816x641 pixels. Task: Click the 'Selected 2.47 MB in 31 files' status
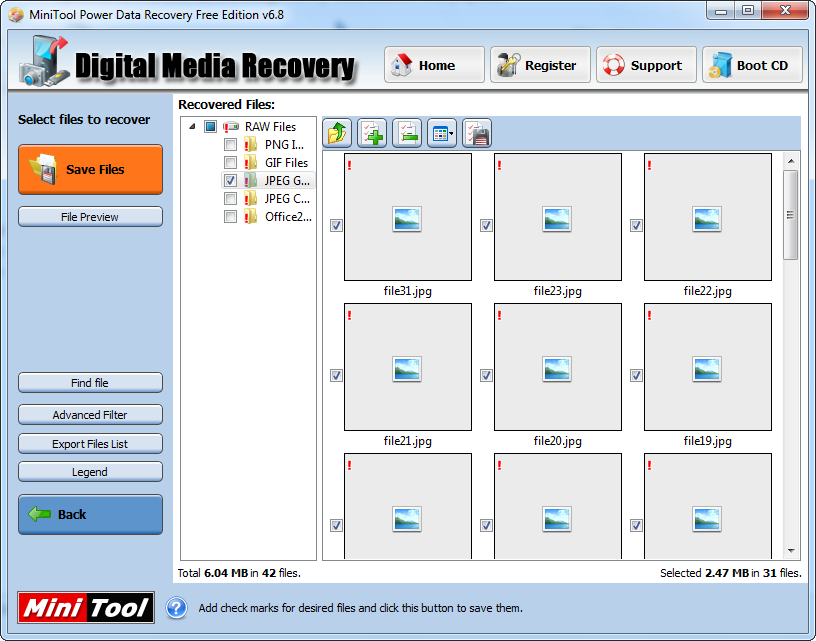coord(730,573)
